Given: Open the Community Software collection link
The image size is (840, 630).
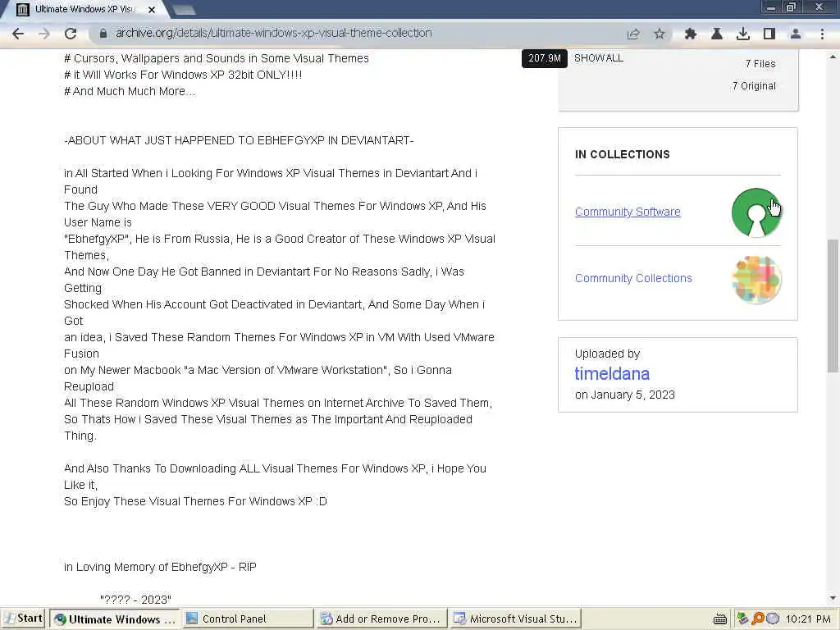Looking at the screenshot, I should pyautogui.click(x=628, y=212).
